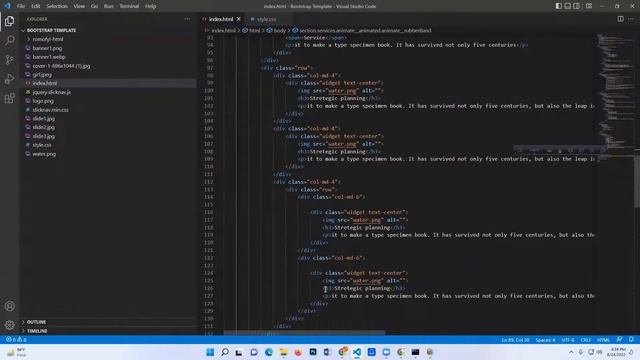Open the Help menu
The height and width of the screenshot is (360, 640).
(151, 6)
